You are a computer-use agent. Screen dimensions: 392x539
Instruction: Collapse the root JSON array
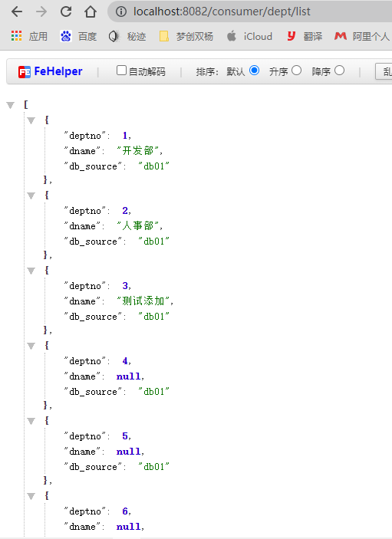pyautogui.click(x=11, y=105)
